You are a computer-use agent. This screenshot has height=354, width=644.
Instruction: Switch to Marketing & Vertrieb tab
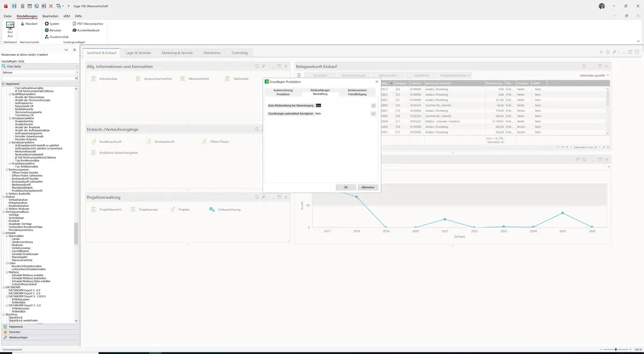point(177,53)
